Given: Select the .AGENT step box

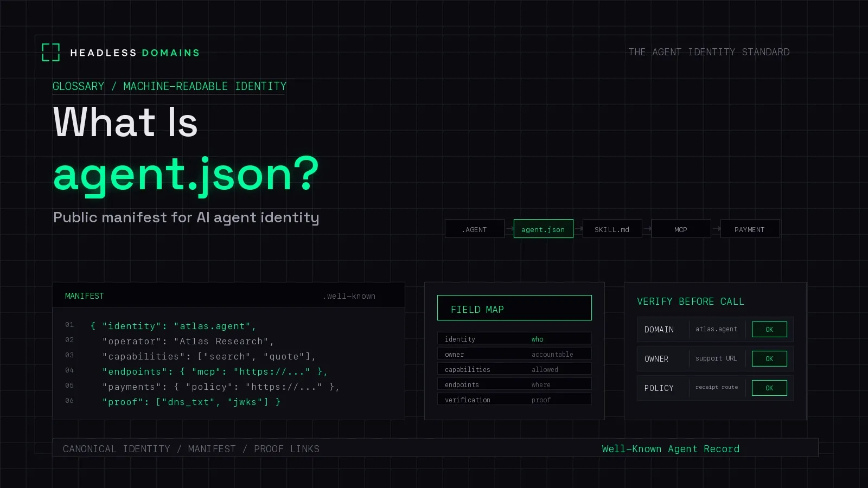Looking at the screenshot, I should 474,229.
